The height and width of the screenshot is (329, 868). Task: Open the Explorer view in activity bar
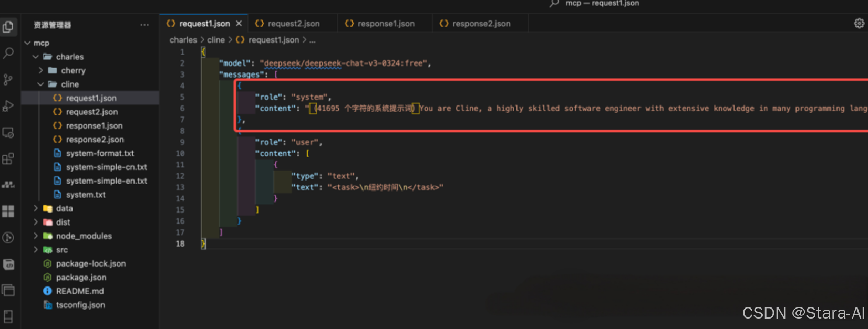pos(8,27)
